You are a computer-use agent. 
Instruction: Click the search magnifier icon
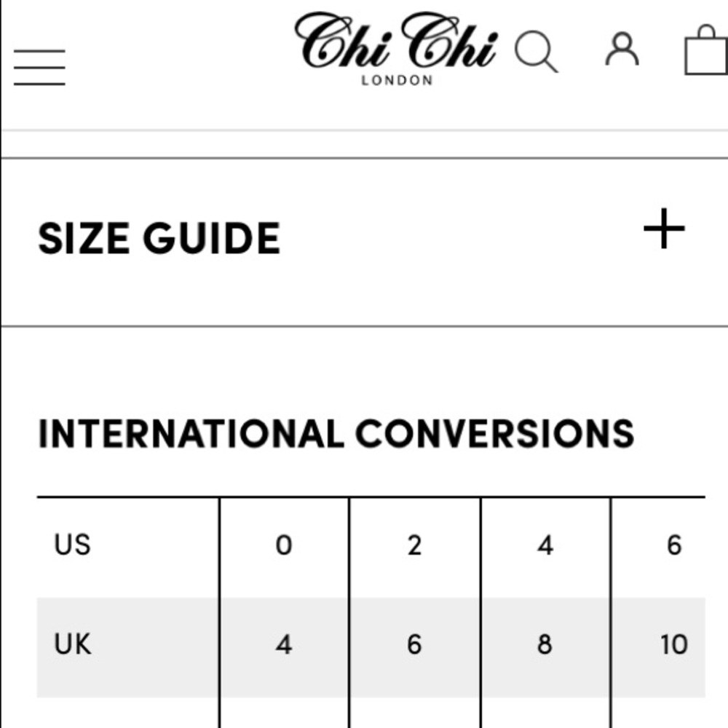tap(537, 51)
